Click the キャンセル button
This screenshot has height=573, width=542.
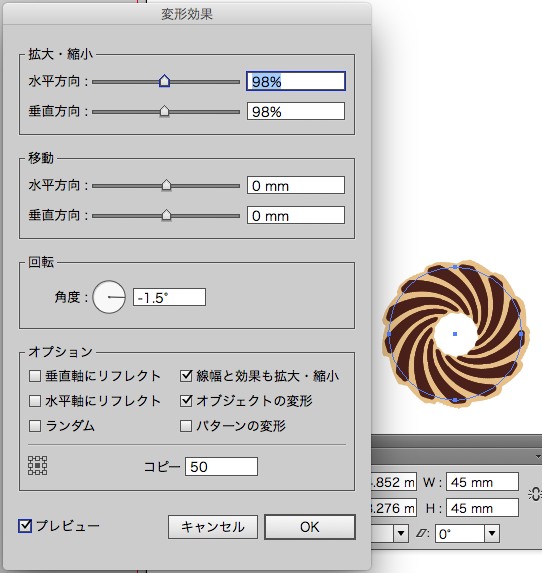[x=213, y=527]
